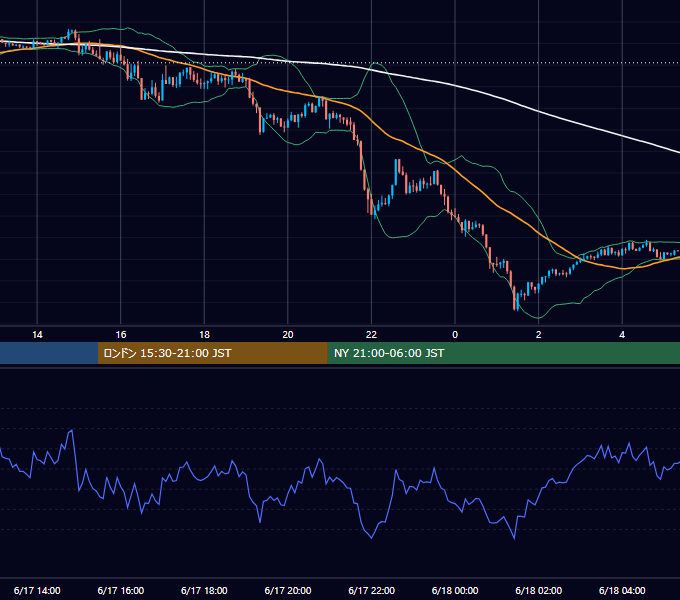Viewport: 680px width, 600px height.
Task: Click the 20 hour axis label
Action: pos(288,335)
